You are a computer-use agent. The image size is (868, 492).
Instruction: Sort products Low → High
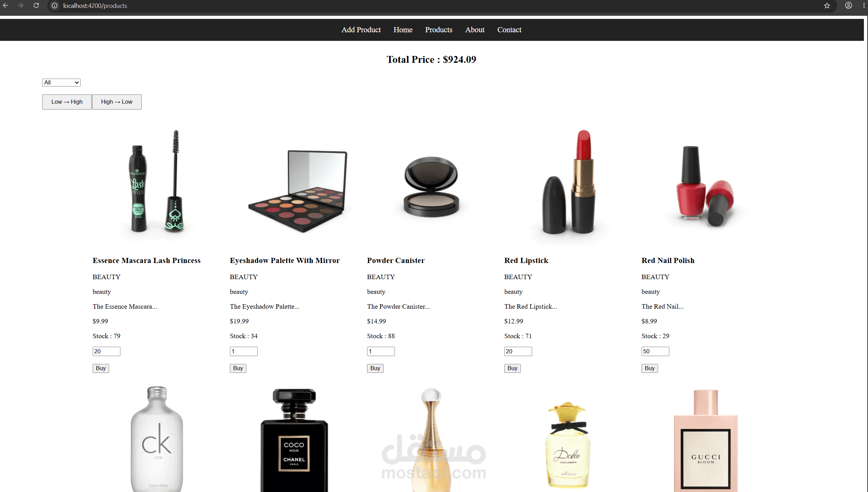[x=67, y=102]
